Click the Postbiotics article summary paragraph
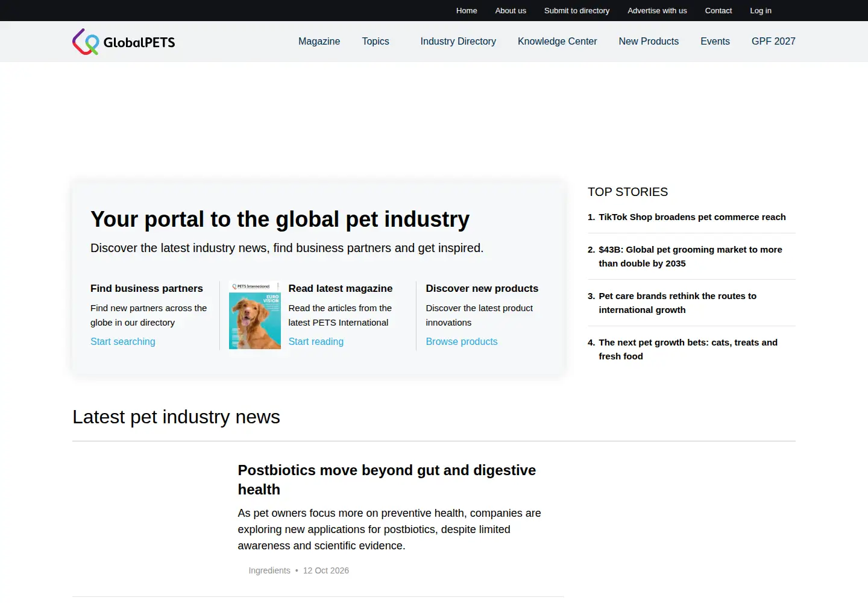This screenshot has width=868, height=603. coord(389,529)
